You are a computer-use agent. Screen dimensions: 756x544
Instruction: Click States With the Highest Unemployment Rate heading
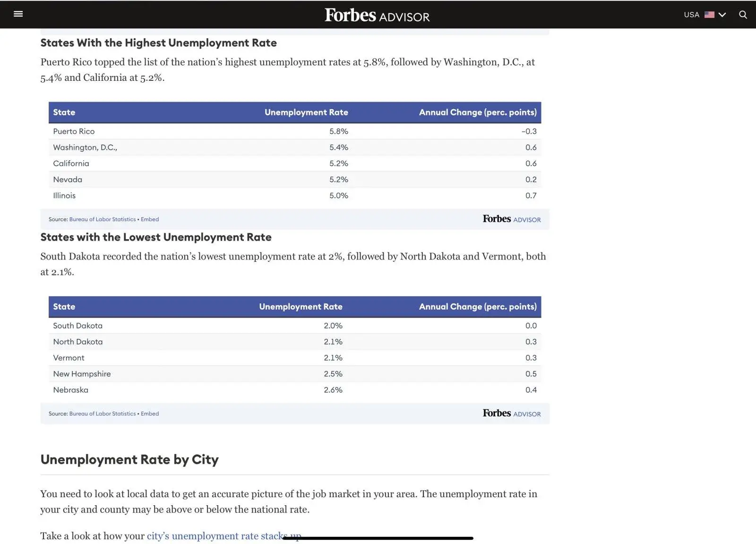(x=159, y=43)
